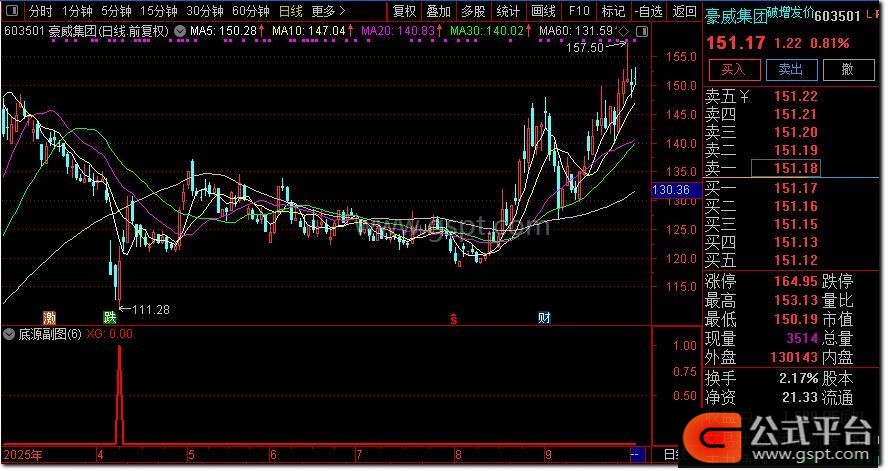Image resolution: width=888 pixels, height=471 pixels.
Task: Toggle 多股 multi-stock view
Action: coord(473,12)
